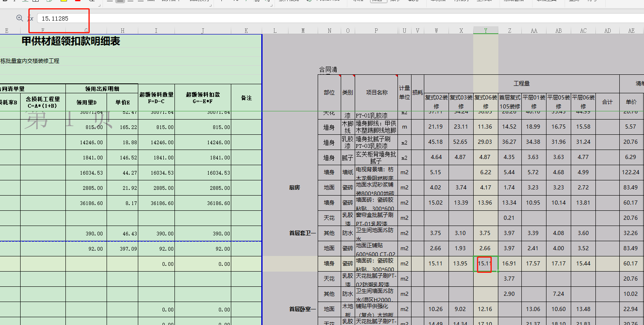Select the cell with value 52.65
The height and width of the screenshot is (325, 644).
(x=461, y=142)
